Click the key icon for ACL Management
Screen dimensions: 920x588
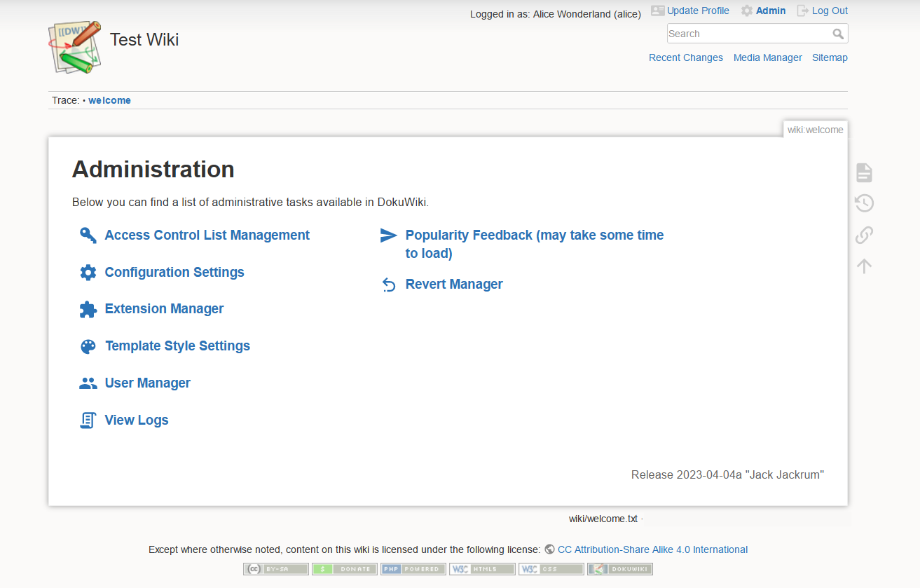(x=88, y=235)
